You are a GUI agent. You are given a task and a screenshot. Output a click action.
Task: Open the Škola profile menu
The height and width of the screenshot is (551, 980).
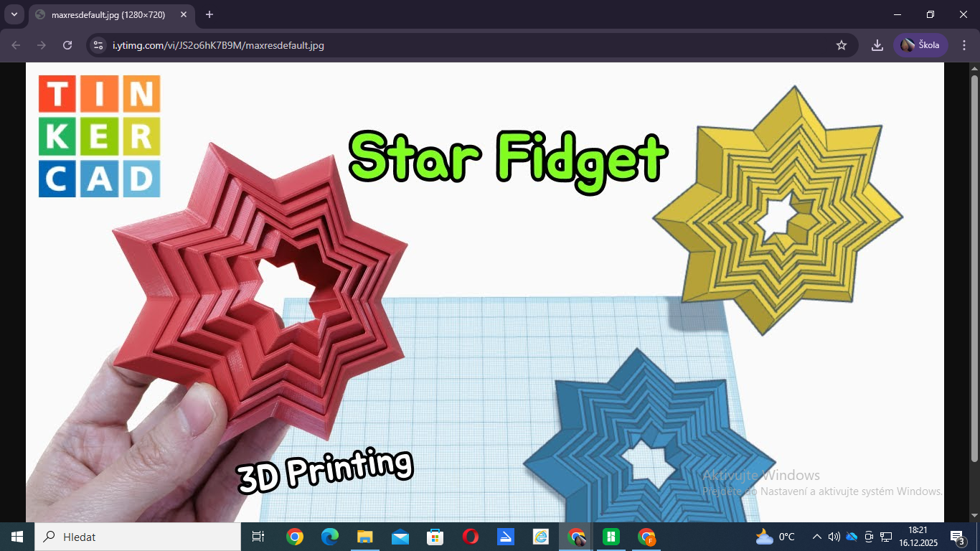(x=920, y=45)
